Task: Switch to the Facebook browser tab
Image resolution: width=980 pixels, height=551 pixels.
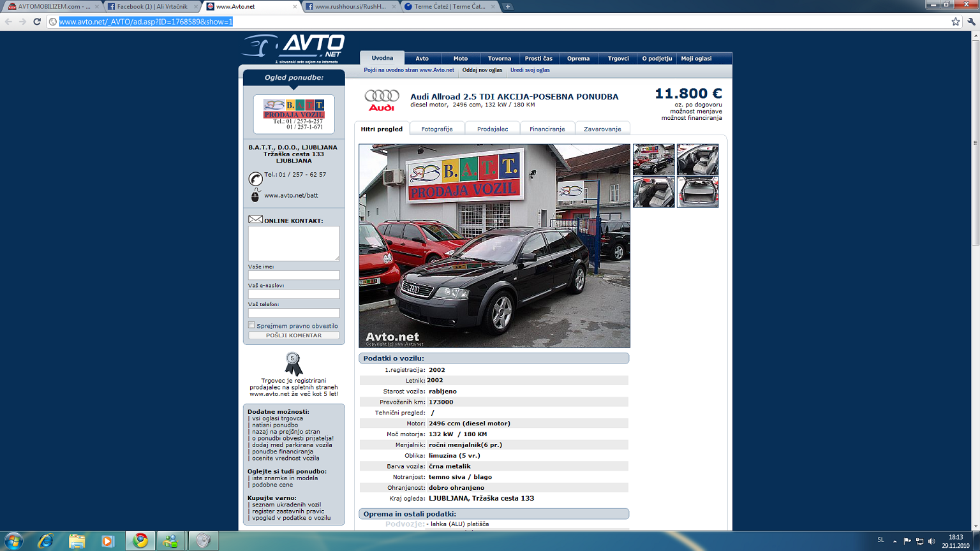Action: coord(152,6)
